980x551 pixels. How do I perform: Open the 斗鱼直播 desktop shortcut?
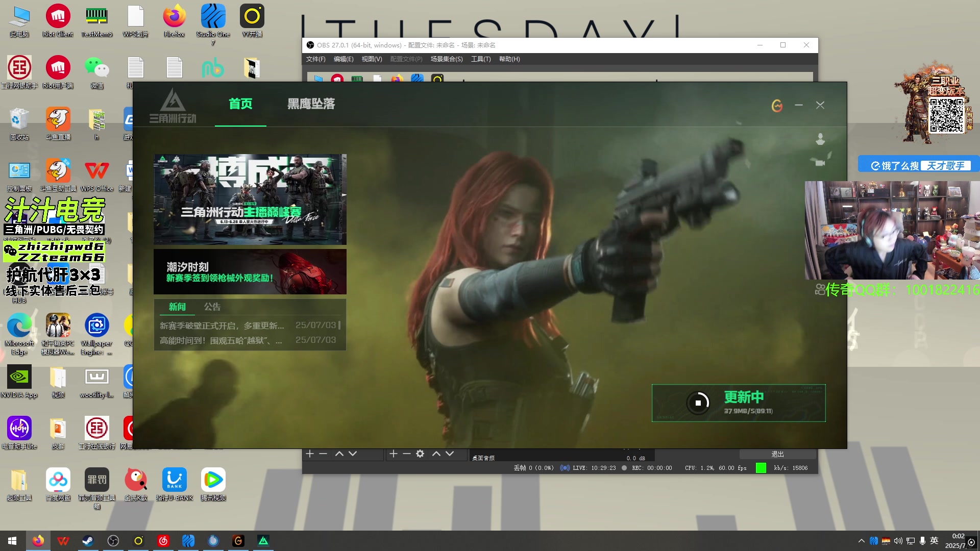[58, 124]
